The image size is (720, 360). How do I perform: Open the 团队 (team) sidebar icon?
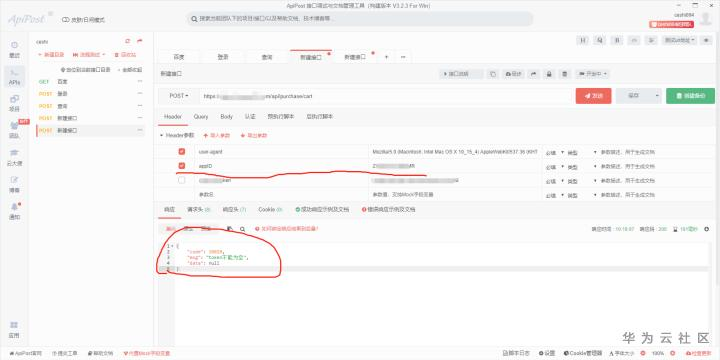coord(14,130)
